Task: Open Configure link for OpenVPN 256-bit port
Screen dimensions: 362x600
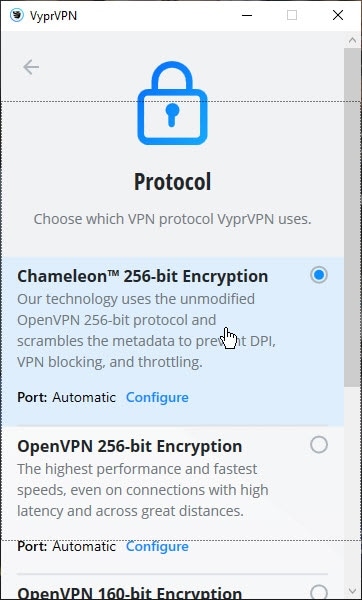Action: 157,546
